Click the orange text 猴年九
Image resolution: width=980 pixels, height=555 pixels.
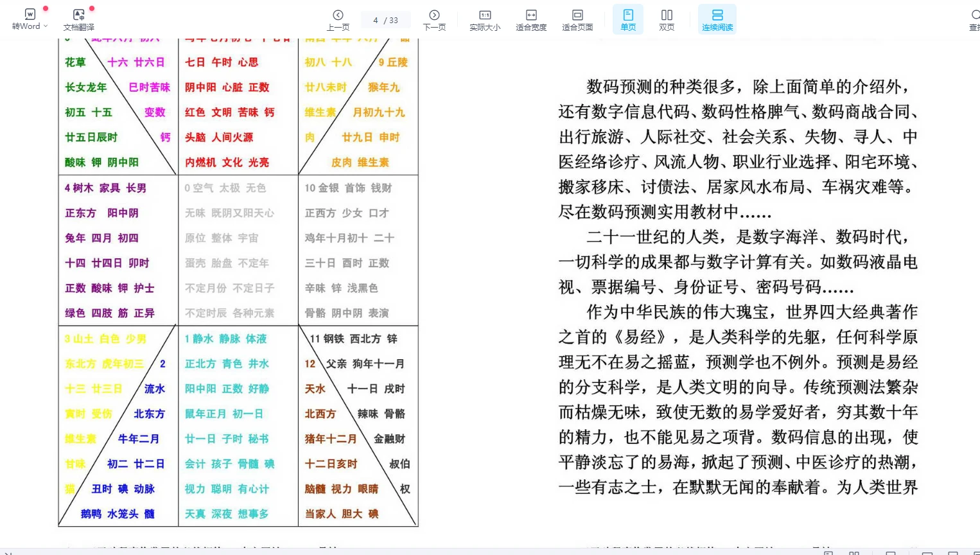click(x=383, y=87)
